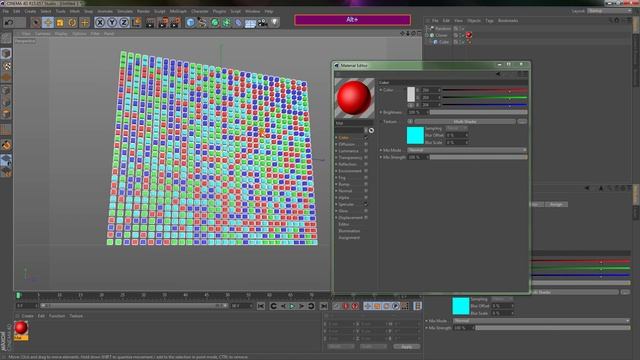The image size is (640, 360).
Task: Toggle the Y axis lock
Action: click(x=112, y=22)
